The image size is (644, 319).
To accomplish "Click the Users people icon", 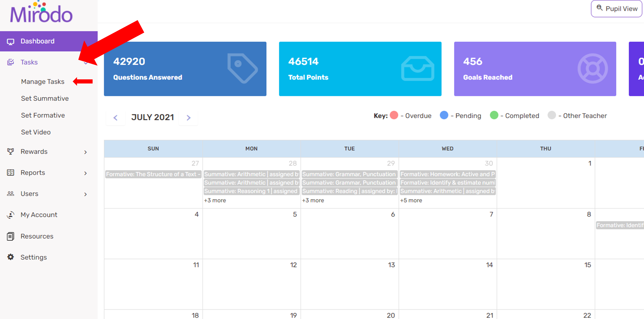I will 10,193.
